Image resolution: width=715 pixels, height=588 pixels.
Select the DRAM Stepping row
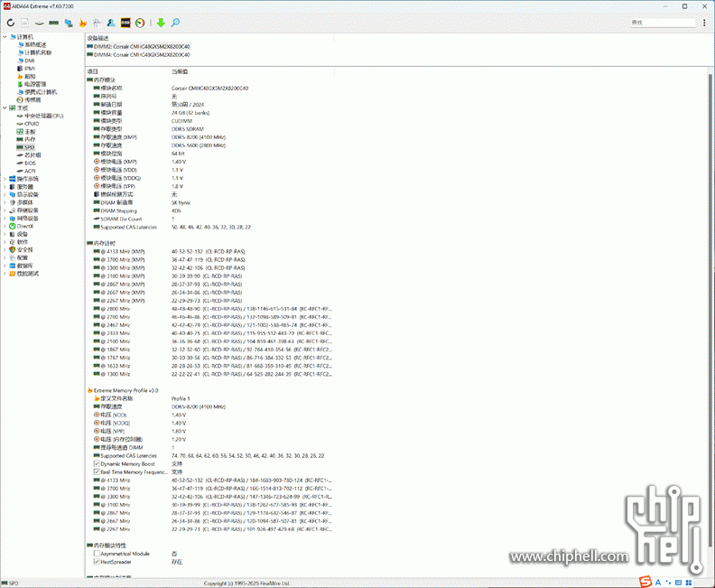click(x=209, y=210)
